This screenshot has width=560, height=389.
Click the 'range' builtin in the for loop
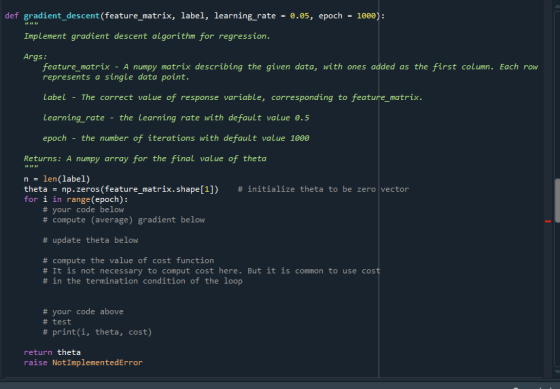(x=78, y=200)
